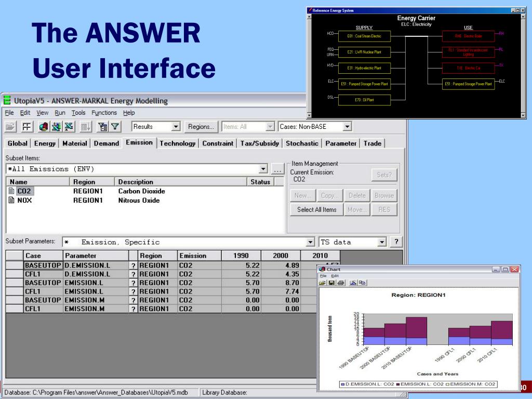Open the View menu

43,113
